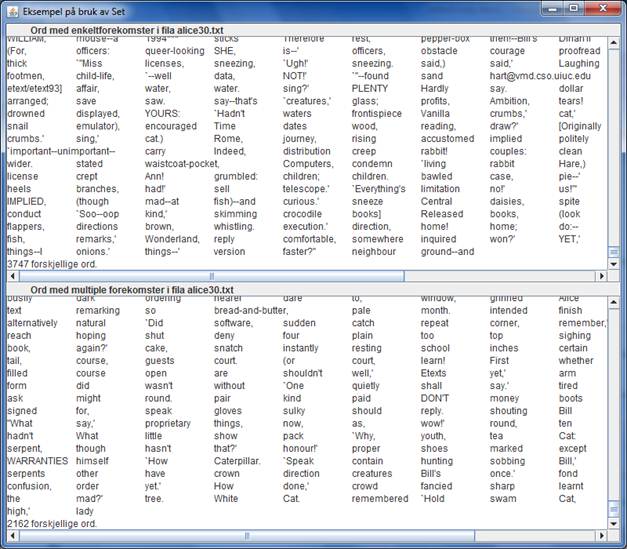Click the word 'Computers,'
This screenshot has width=627, height=549.
coord(308,164)
